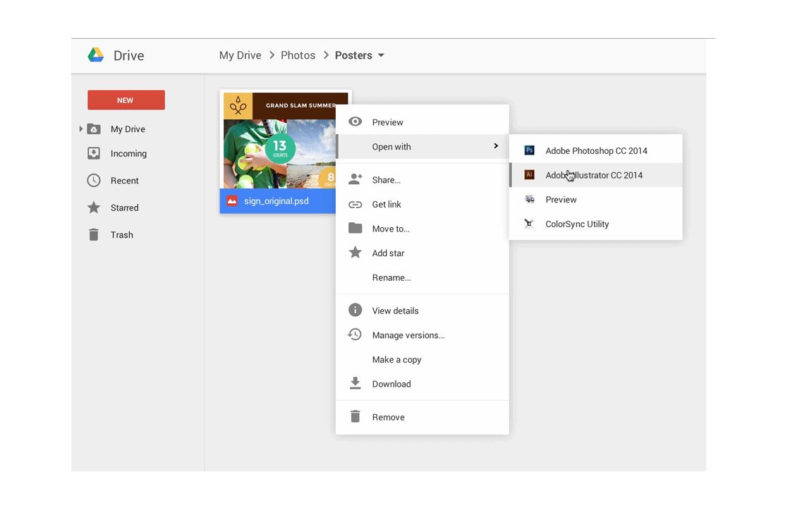
Task: Click the sign_original.psd file name
Action: pos(277,201)
